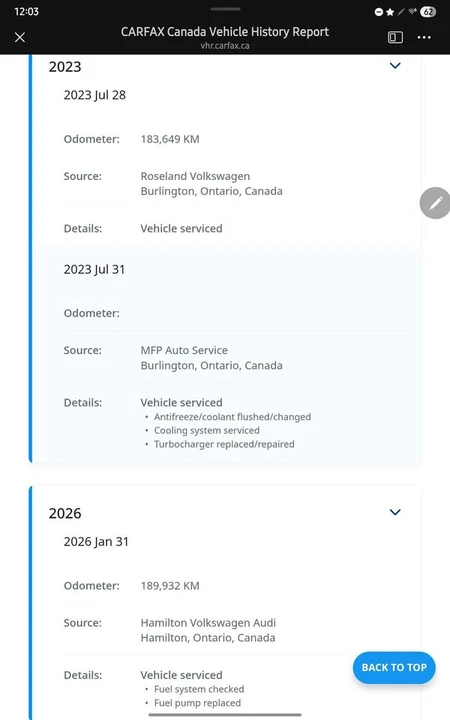Tap the CARFAX Canada Vehicle History Report title
Screen dimensions: 450x720
point(225,32)
